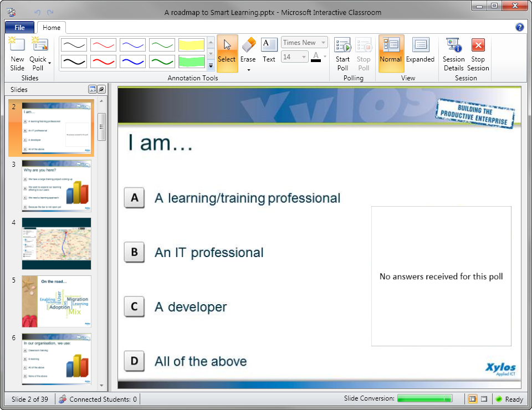Click the "No answers received for this poll" box

[441, 276]
